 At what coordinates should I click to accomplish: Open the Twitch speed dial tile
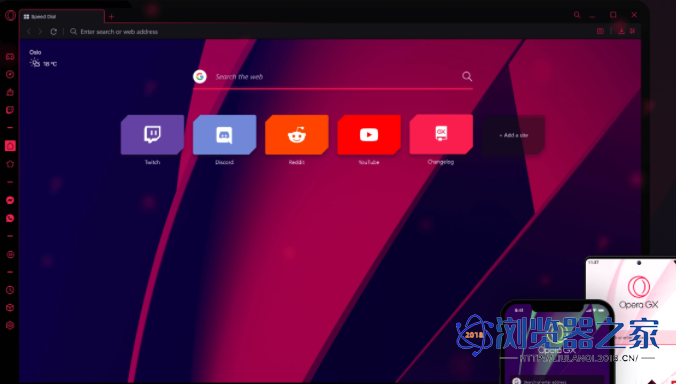point(152,134)
